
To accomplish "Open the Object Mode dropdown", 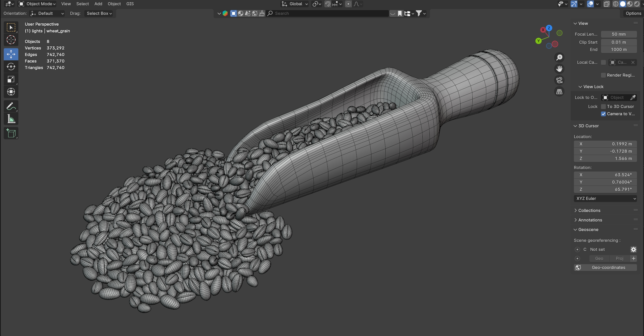I will coord(37,4).
